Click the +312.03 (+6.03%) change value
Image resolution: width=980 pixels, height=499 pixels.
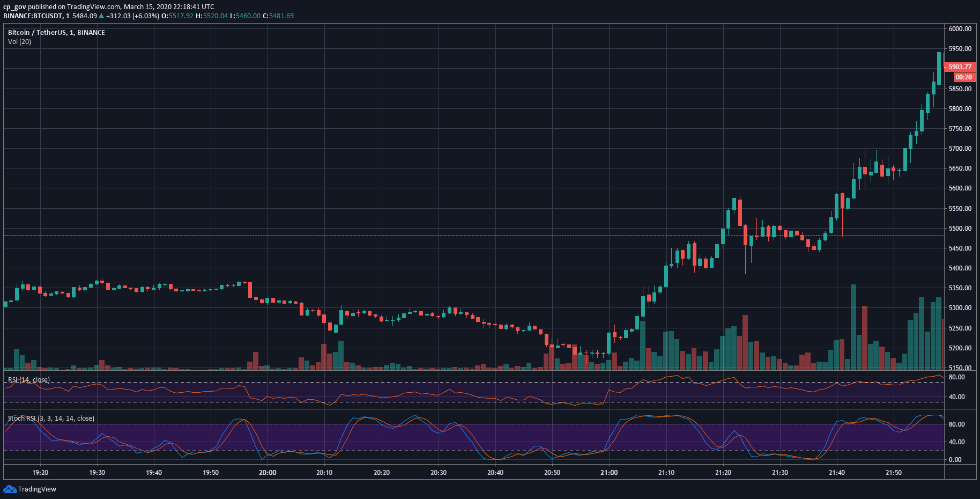pos(132,16)
